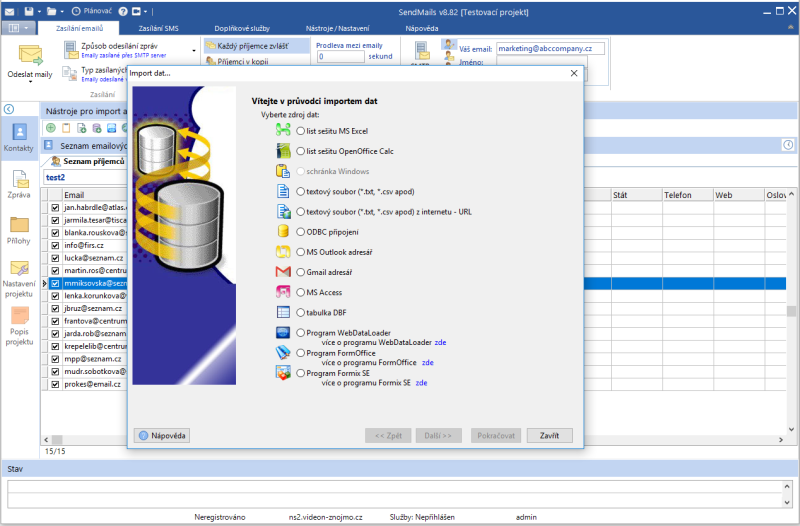Select the MS Excel sheet radio option
Screen dimensions: 800x526
[x=300, y=130]
